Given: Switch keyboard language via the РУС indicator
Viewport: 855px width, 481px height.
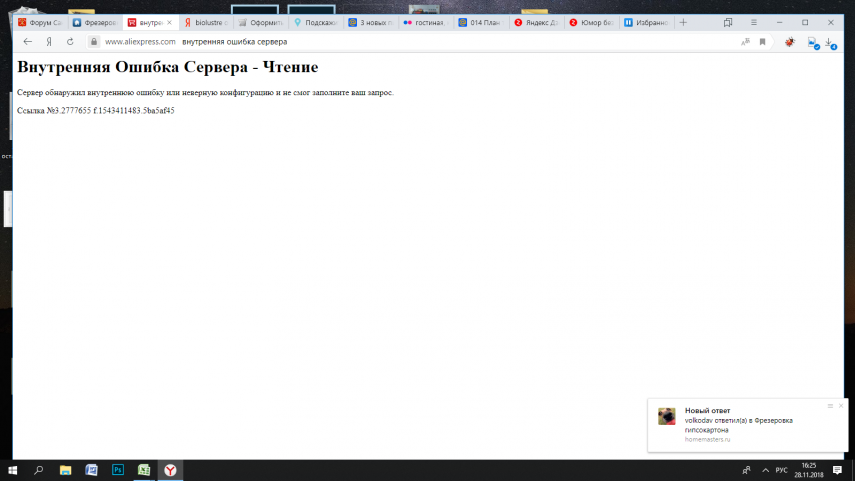Looking at the screenshot, I should pyautogui.click(x=782, y=470).
